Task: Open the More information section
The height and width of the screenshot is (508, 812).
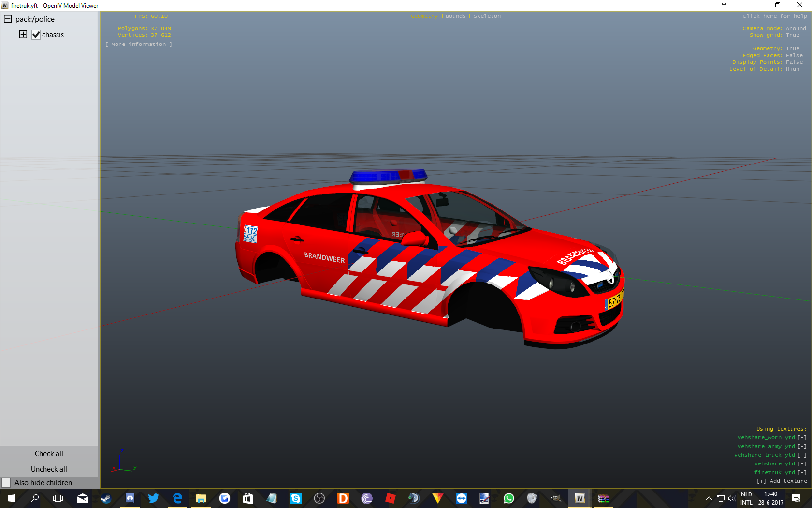Action: [139, 45]
